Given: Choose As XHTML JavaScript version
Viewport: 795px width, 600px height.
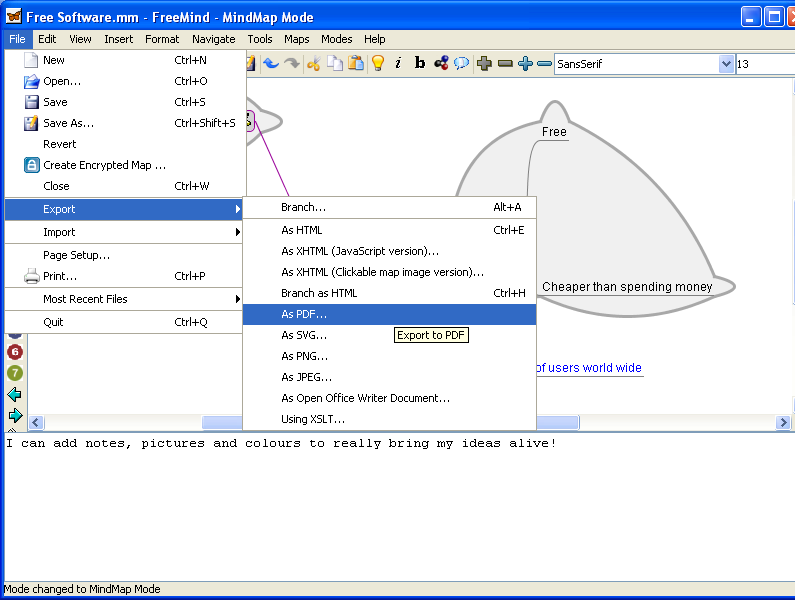Looking at the screenshot, I should 389,251.
